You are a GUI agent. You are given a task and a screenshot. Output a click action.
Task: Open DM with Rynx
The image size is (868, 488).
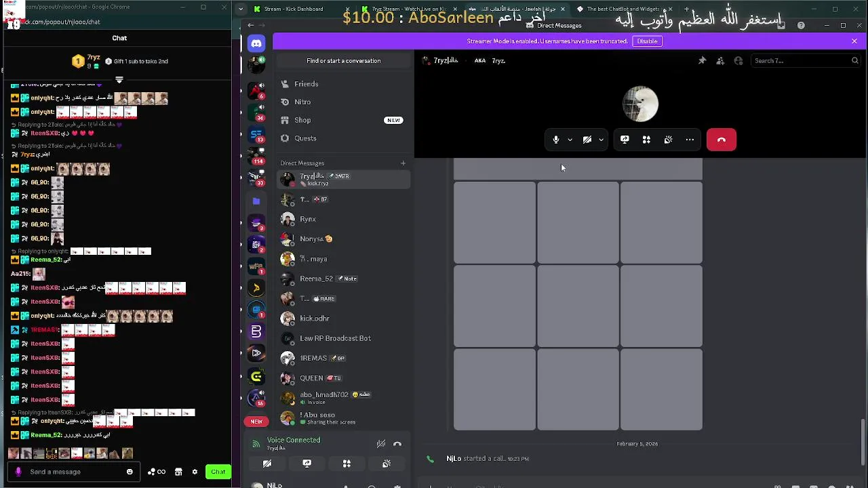(343, 219)
